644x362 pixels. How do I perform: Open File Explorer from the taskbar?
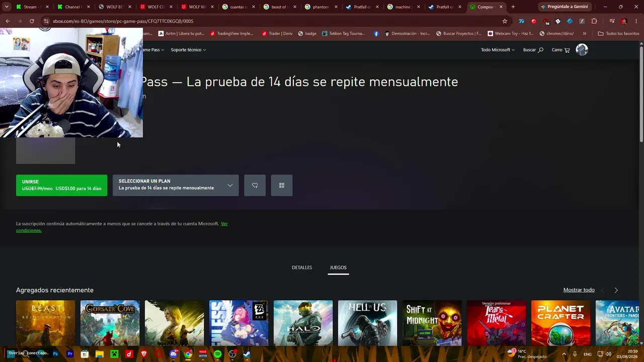pyautogui.click(x=100, y=354)
